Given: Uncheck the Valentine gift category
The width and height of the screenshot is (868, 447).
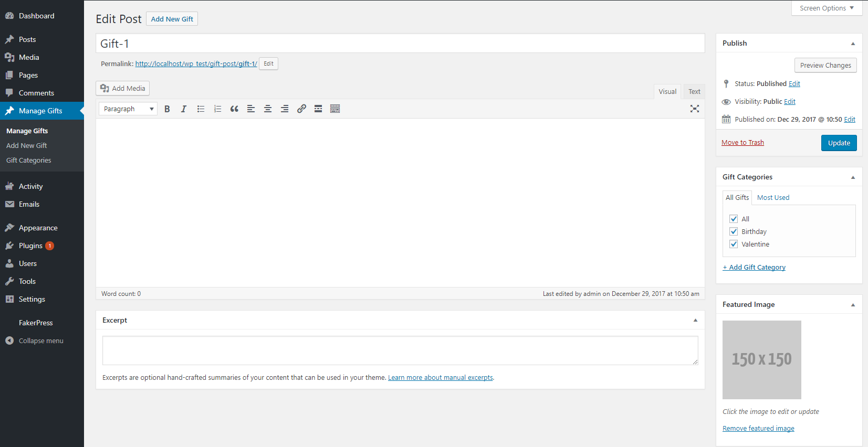Looking at the screenshot, I should [x=734, y=244].
